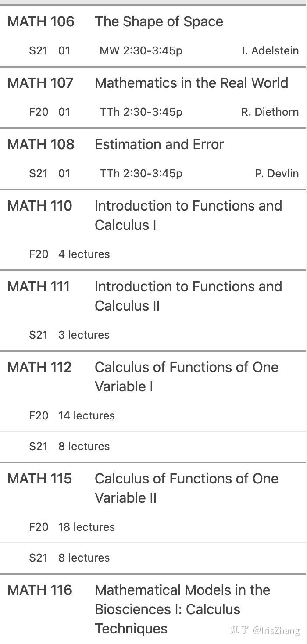Expand F20 14 lectures under MATH 112
Viewport: 307px width, 644px height.
[72, 415]
